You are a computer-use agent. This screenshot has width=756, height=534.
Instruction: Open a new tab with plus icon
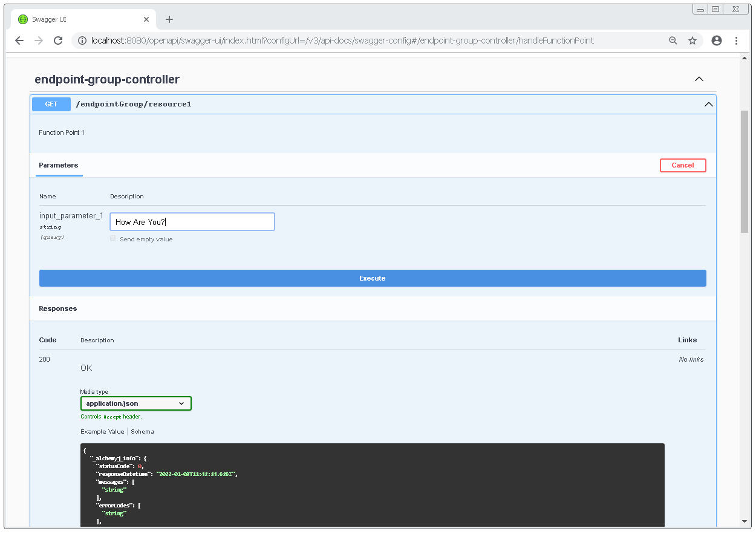coord(169,19)
